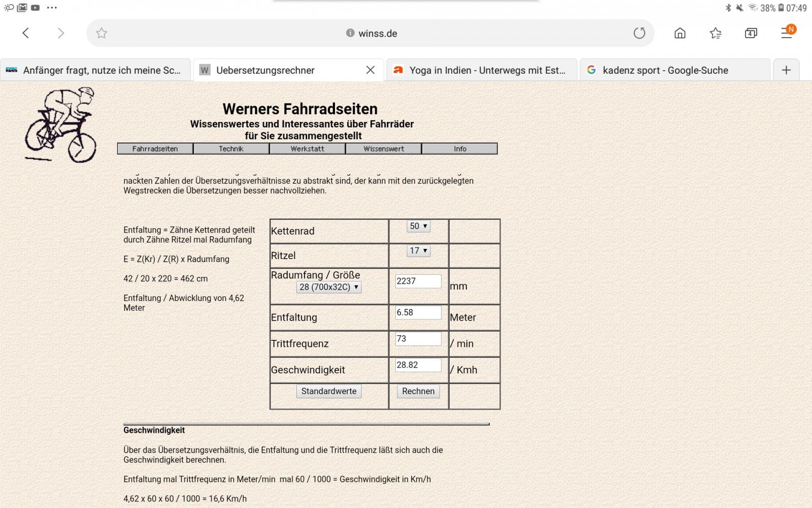Click the Trittfrequenz input field
This screenshot has height=508, width=812.
point(418,339)
